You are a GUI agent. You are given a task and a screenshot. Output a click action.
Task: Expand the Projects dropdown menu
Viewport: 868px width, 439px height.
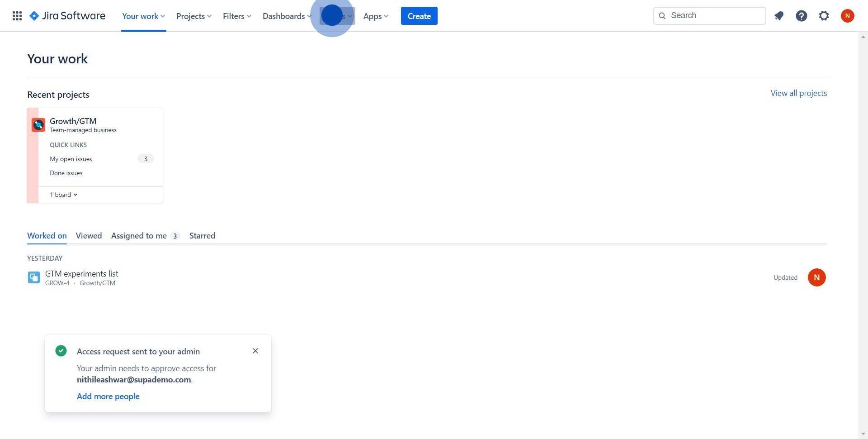pyautogui.click(x=193, y=15)
